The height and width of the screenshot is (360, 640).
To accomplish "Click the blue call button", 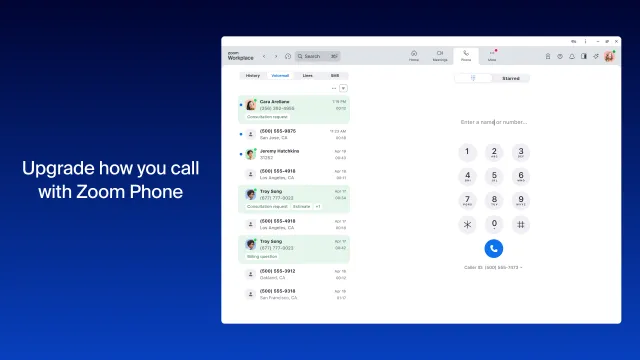I will (x=493, y=249).
